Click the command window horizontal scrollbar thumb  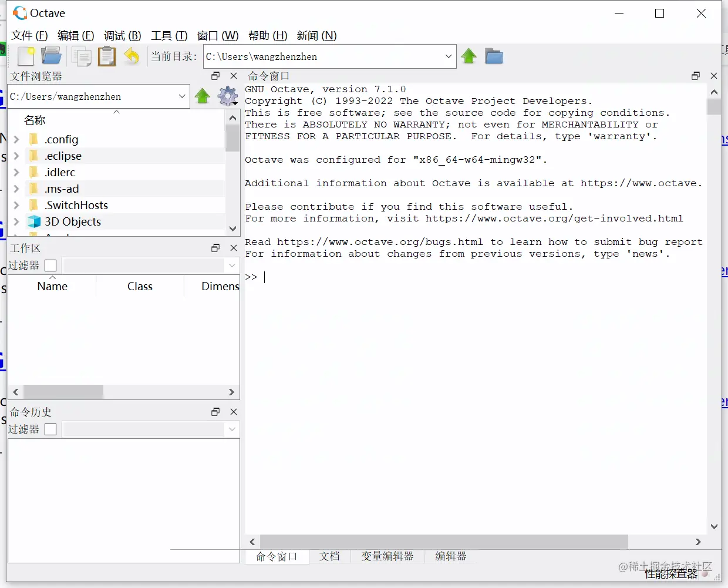pos(444,542)
